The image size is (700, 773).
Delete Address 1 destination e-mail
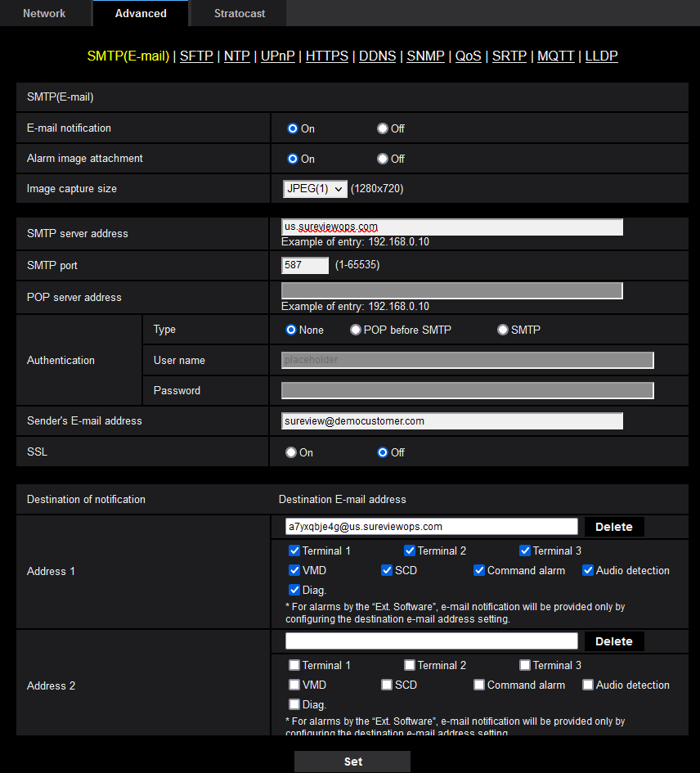(614, 527)
